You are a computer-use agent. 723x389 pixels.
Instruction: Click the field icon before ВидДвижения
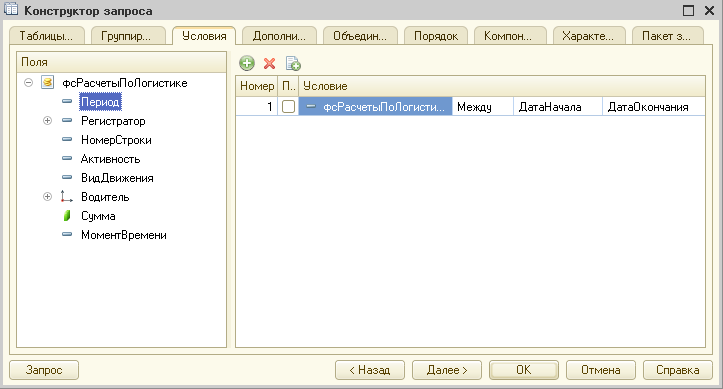[67, 177]
